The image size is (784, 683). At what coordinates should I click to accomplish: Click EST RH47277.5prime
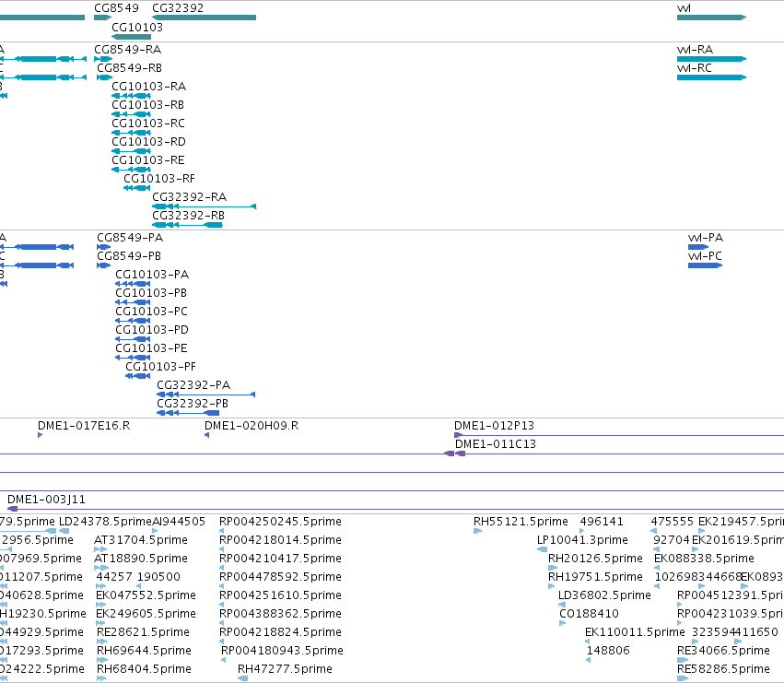pos(285,669)
